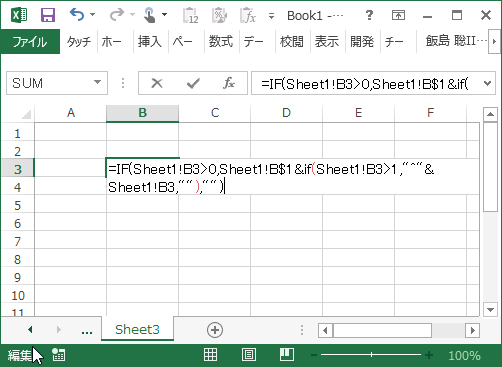
Task: Open zoom dialog via 100% label
Action: coord(464,356)
